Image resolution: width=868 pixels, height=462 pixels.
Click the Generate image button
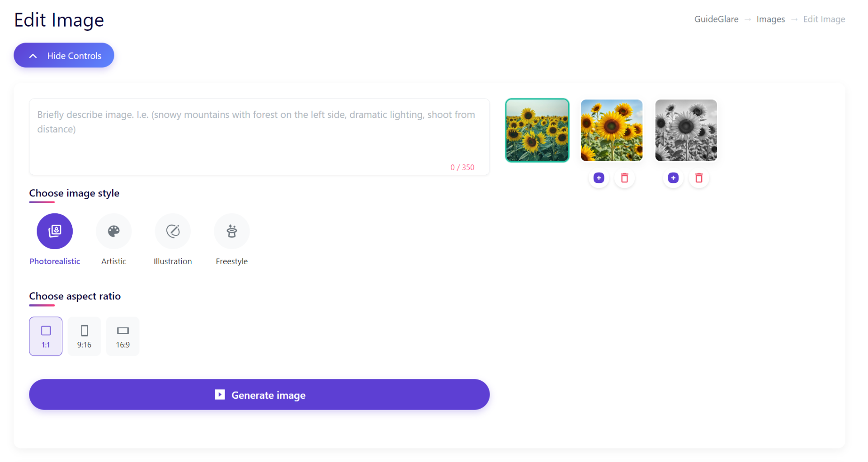(259, 395)
